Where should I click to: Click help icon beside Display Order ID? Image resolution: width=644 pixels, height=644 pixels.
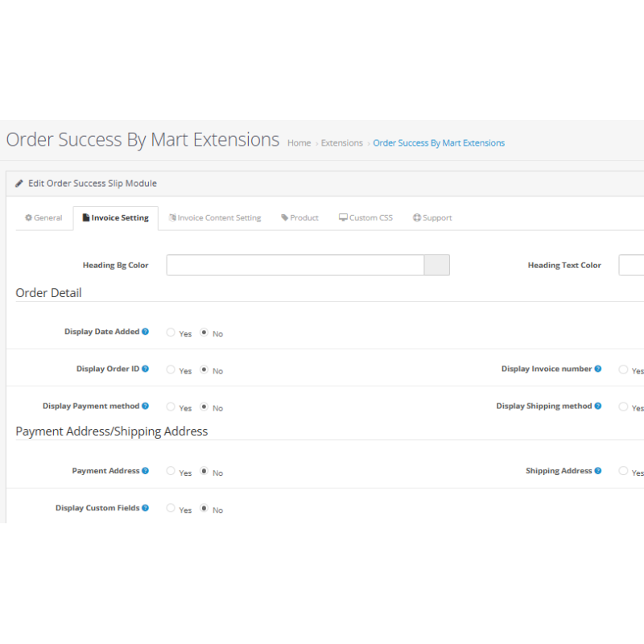(145, 369)
